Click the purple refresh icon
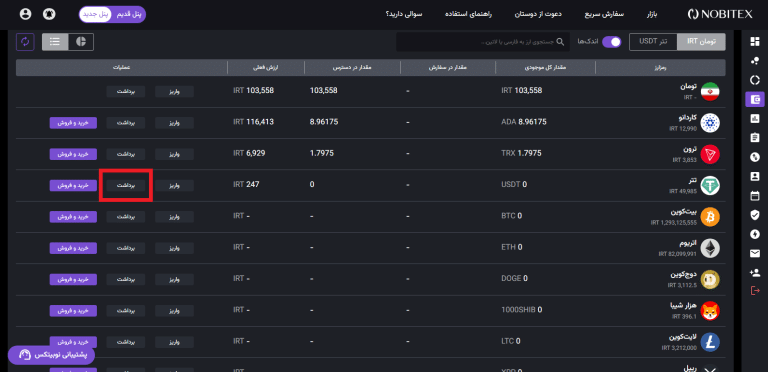 25,42
